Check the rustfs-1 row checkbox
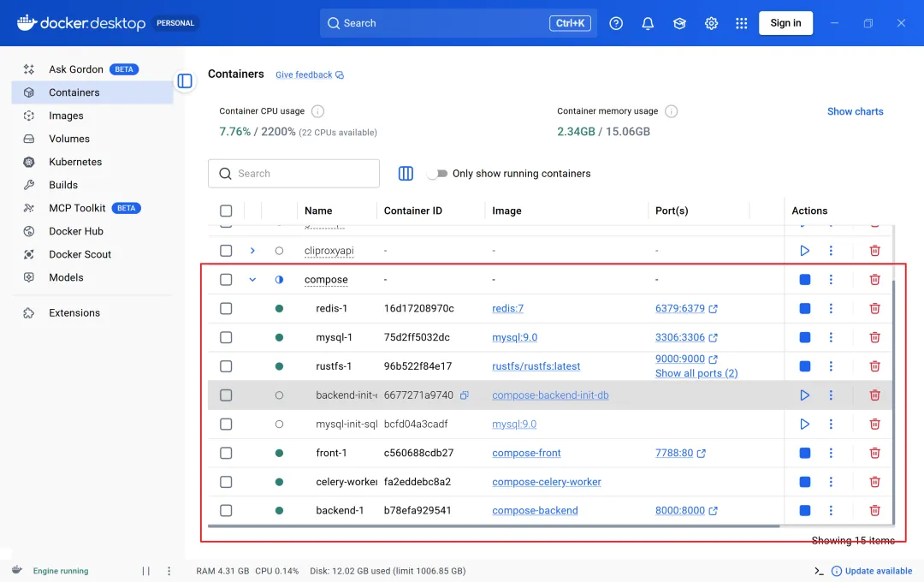The image size is (924, 582). [226, 366]
